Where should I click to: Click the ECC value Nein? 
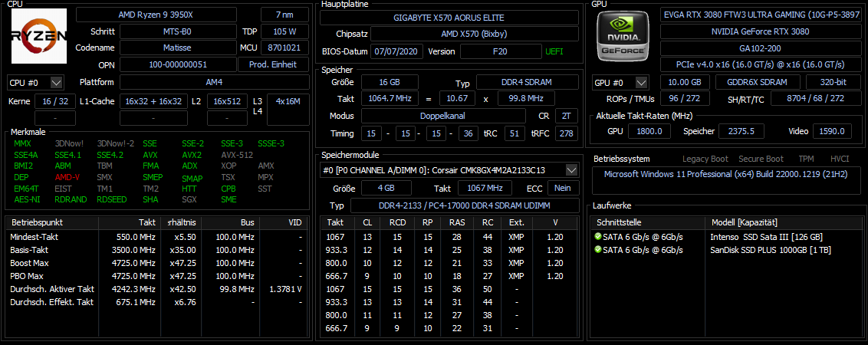(x=563, y=189)
